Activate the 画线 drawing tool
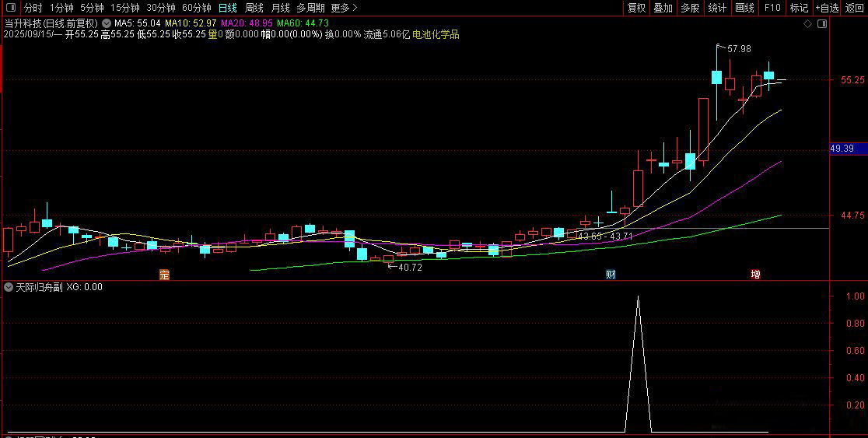Viewport: 868px width, 438px height. 744,8
